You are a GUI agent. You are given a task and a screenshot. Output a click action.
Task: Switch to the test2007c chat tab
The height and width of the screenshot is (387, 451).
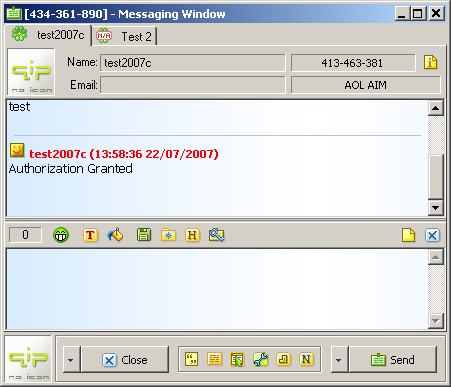(x=49, y=35)
